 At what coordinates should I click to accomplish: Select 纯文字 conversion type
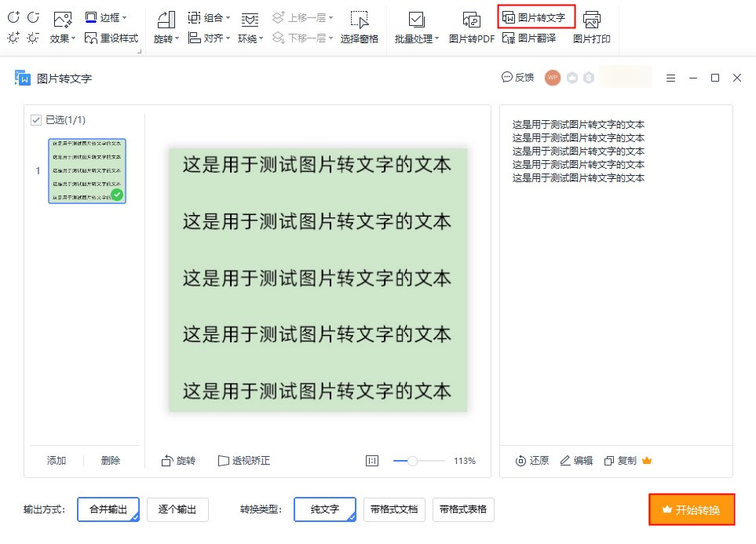point(325,509)
